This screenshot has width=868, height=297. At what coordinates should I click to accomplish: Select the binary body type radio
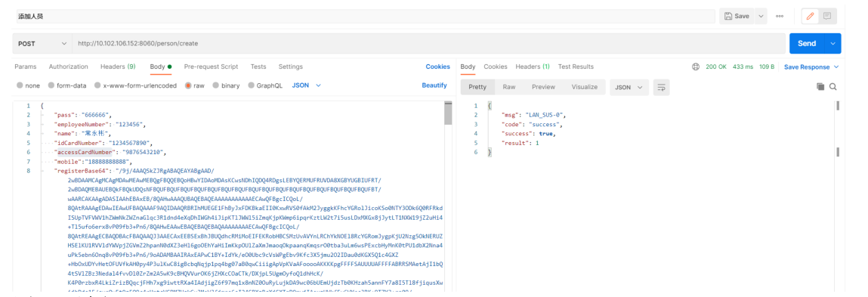pos(226,86)
